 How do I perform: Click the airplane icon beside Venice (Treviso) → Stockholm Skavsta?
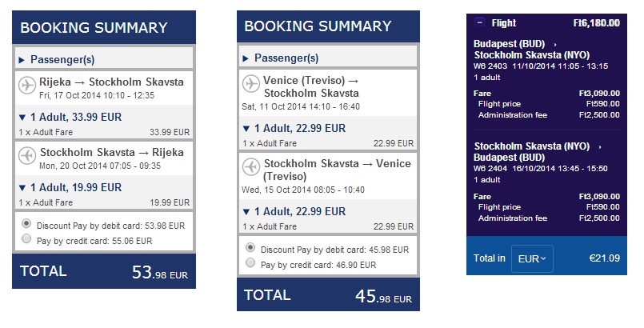252,83
